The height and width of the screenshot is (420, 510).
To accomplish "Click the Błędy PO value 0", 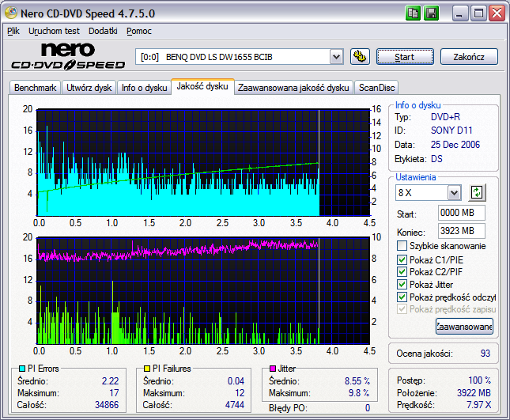I will (x=368, y=408).
